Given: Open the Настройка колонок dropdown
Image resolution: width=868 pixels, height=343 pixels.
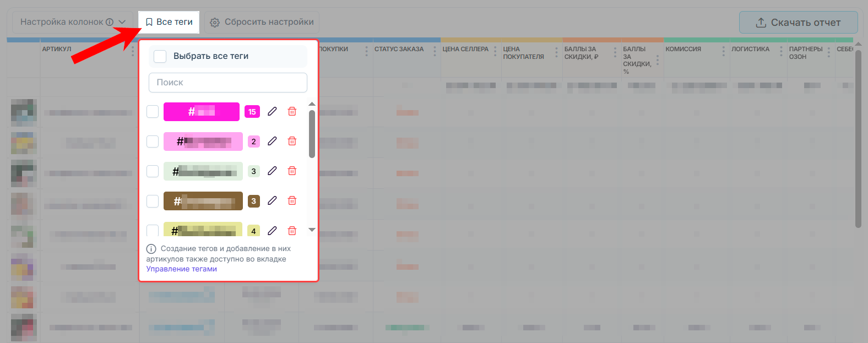Looking at the screenshot, I should [x=73, y=22].
